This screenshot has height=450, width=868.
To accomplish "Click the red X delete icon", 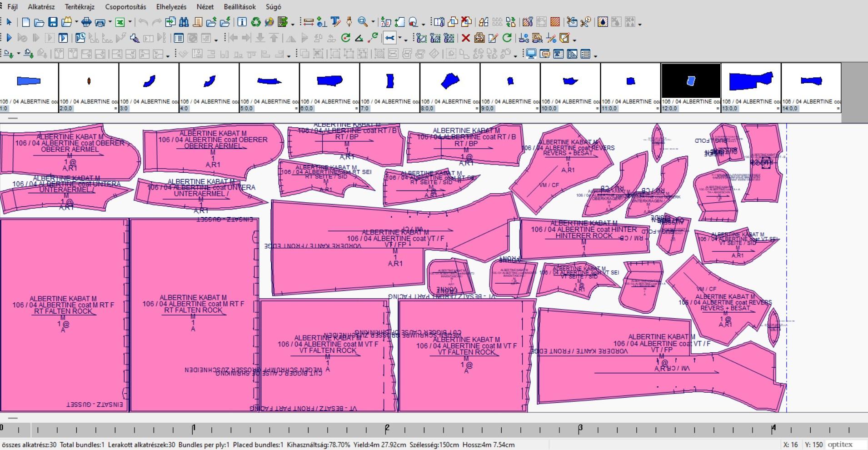I will 465,38.
